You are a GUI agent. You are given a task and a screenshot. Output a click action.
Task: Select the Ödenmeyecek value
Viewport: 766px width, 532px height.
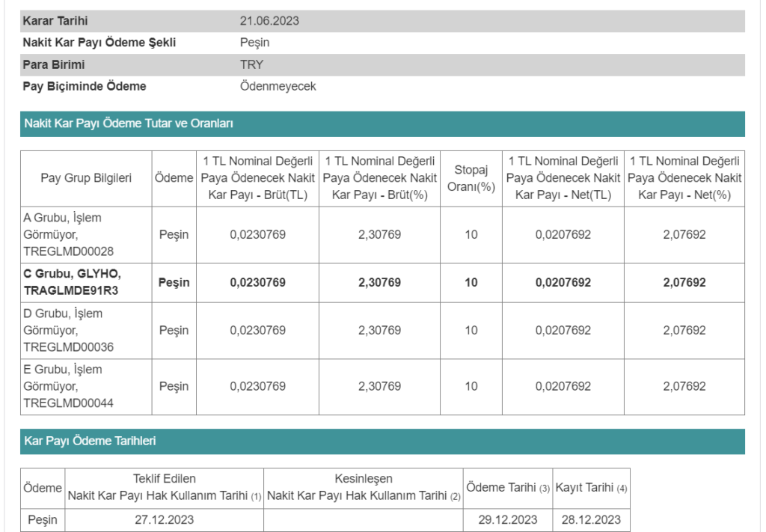(278, 86)
